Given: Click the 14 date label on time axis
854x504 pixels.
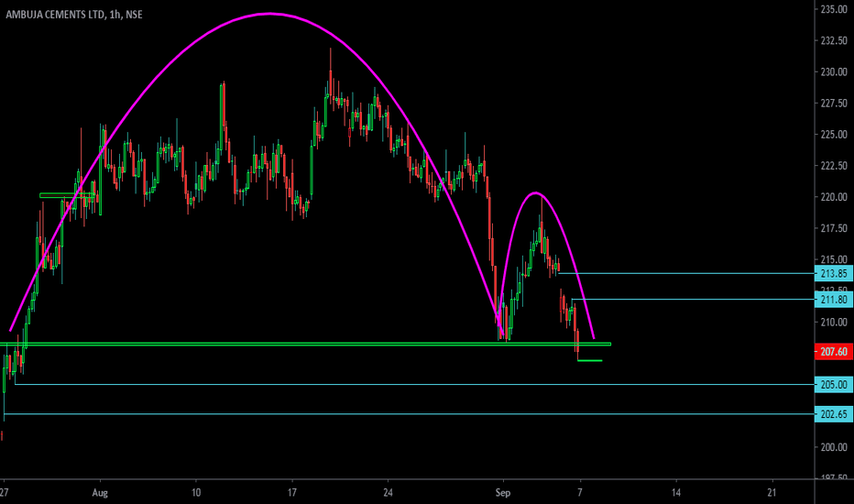Looking at the screenshot, I should pos(676,493).
